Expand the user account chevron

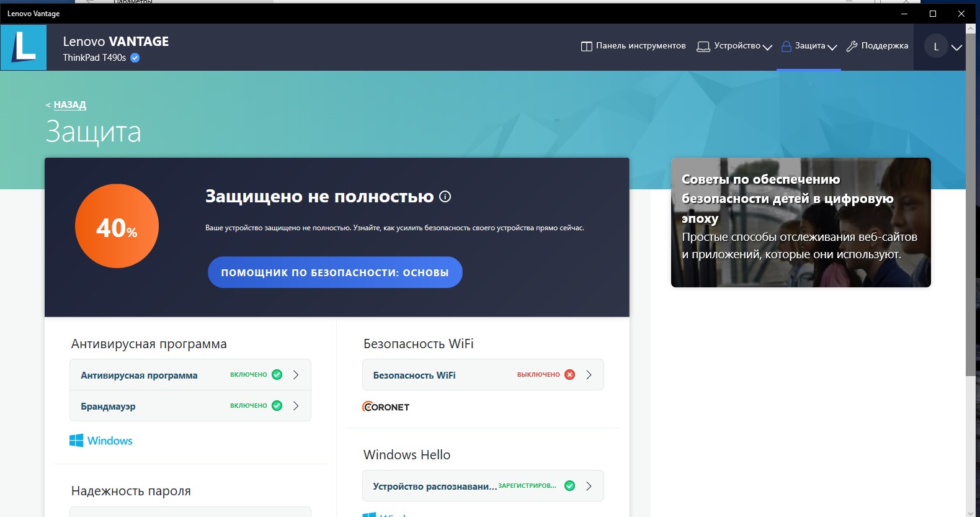tap(956, 47)
